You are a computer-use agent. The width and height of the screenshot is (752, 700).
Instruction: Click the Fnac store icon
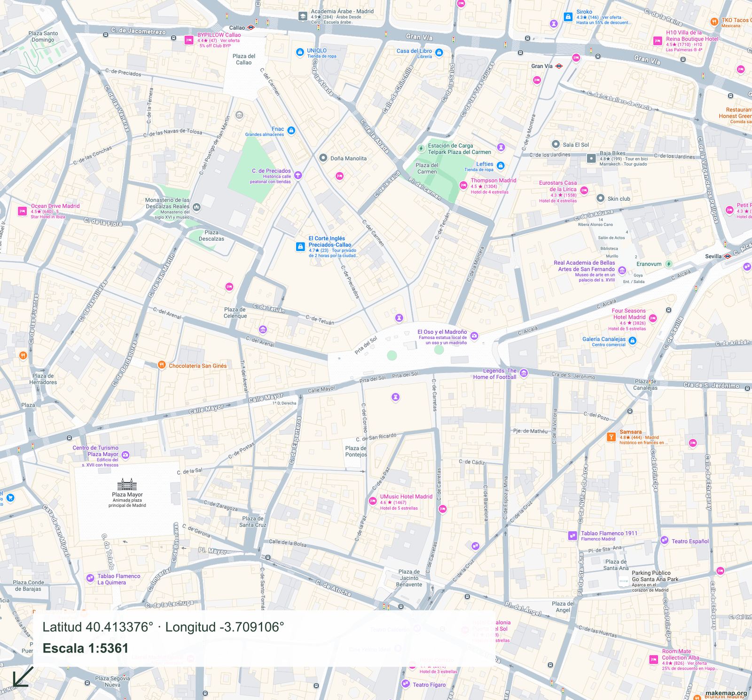click(291, 130)
